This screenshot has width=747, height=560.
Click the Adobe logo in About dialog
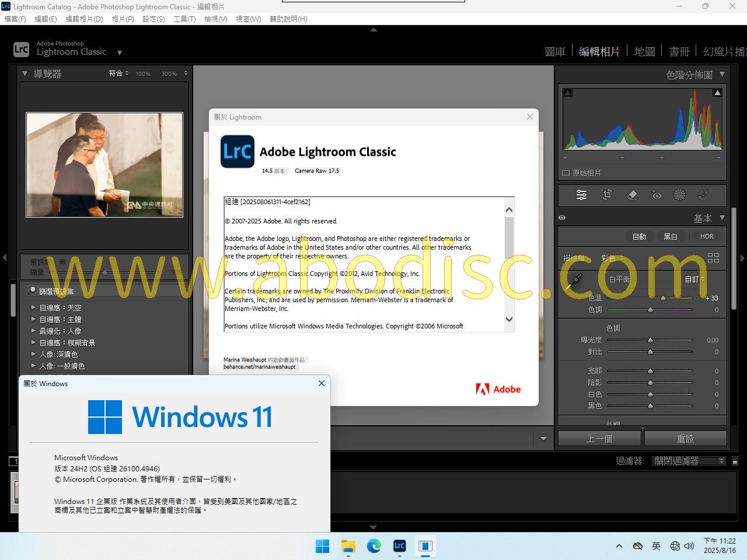pyautogui.click(x=498, y=389)
